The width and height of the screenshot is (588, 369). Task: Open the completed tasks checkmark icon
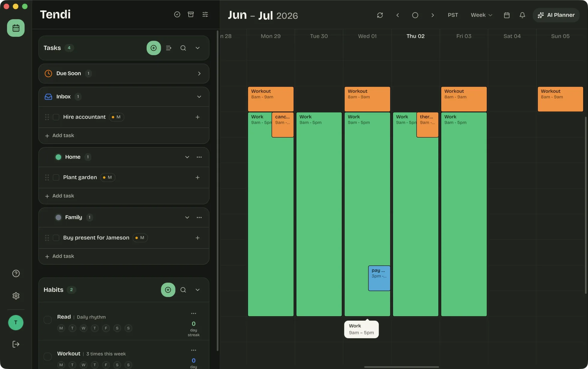click(177, 14)
